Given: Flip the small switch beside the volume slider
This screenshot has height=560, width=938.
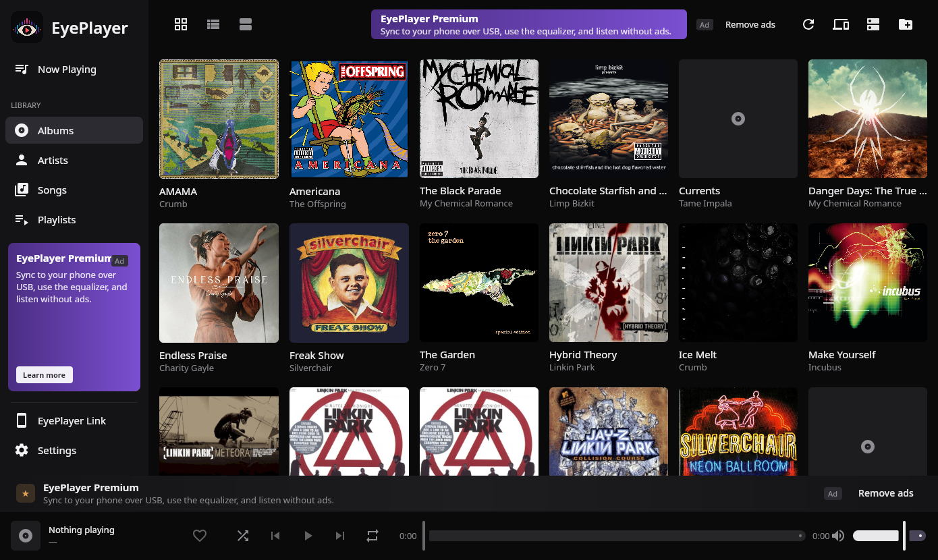Looking at the screenshot, I should click(x=918, y=536).
